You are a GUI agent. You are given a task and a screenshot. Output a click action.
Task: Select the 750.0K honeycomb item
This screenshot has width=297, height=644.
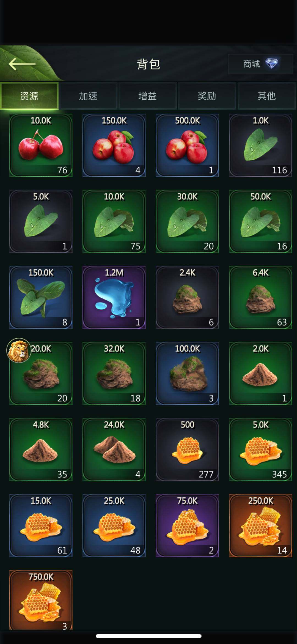coord(41,600)
